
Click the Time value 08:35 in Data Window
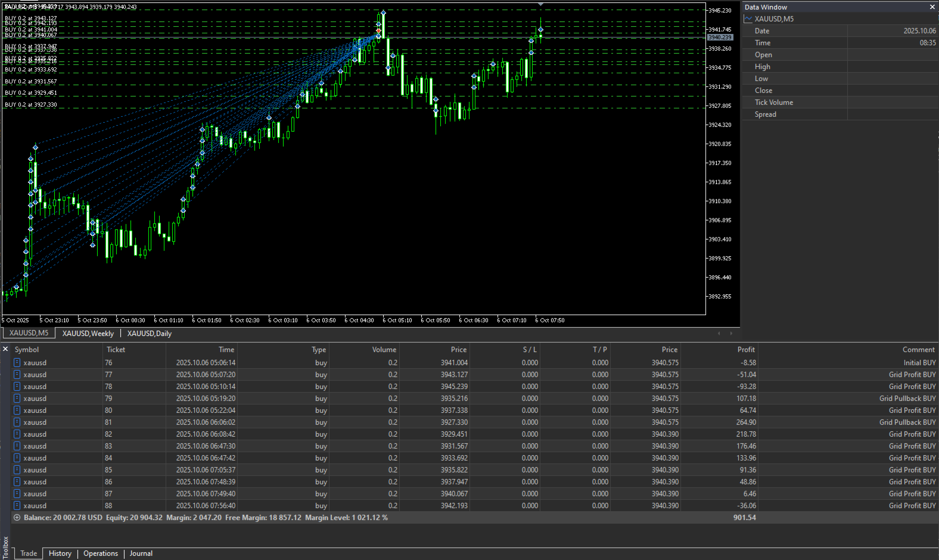[928, 43]
